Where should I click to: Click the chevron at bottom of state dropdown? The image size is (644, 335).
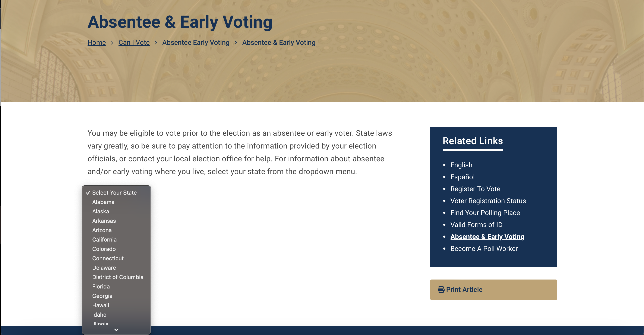pyautogui.click(x=116, y=329)
